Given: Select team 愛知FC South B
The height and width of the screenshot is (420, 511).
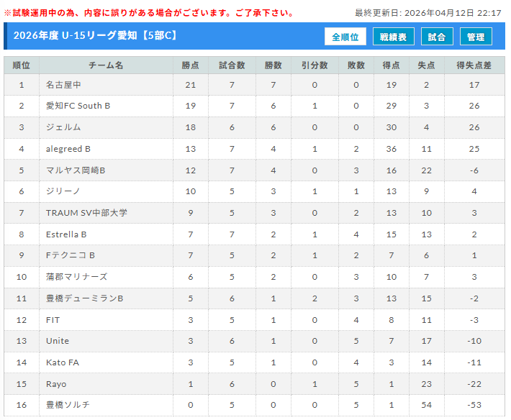Looking at the screenshot, I should pyautogui.click(x=78, y=106).
